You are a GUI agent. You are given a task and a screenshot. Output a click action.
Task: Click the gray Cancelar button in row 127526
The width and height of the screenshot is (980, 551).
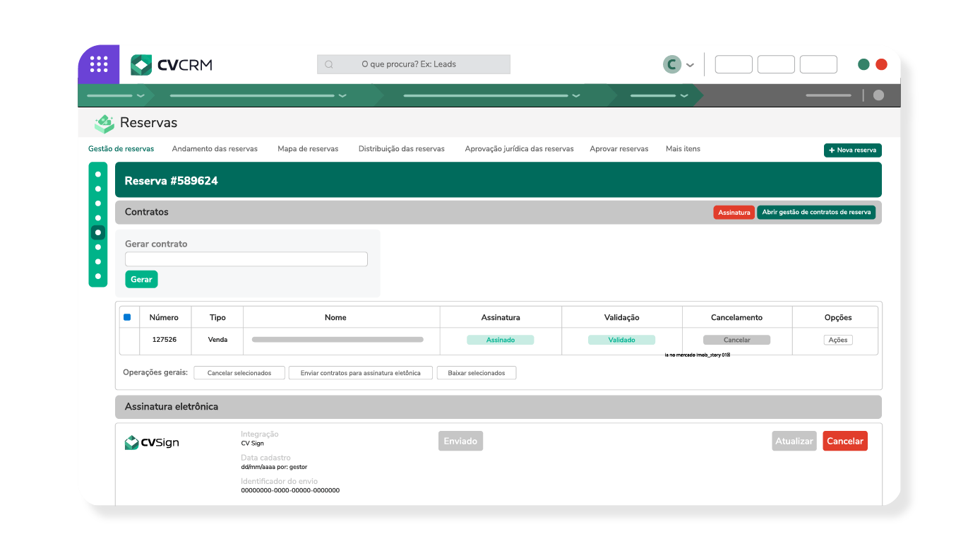736,340
